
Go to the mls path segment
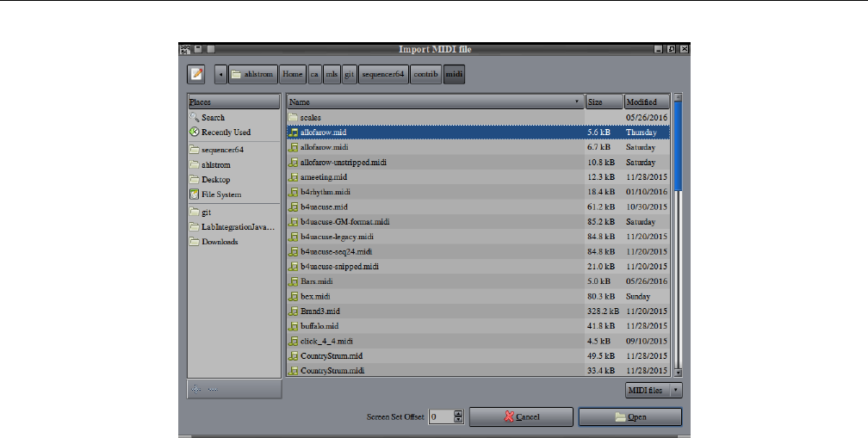click(x=332, y=74)
